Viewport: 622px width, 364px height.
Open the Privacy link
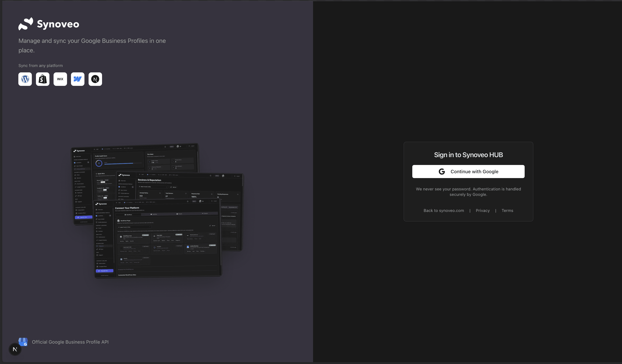click(483, 211)
